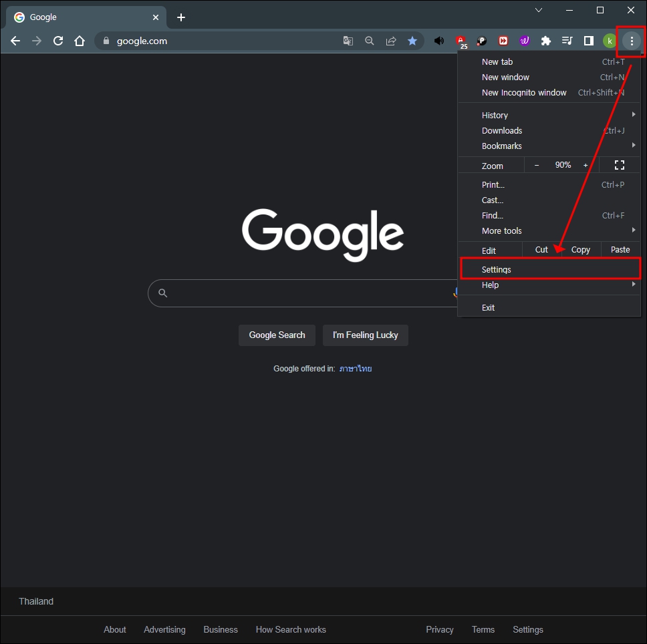This screenshot has width=647, height=644.
Task: Open the translate page icon
Action: point(348,41)
